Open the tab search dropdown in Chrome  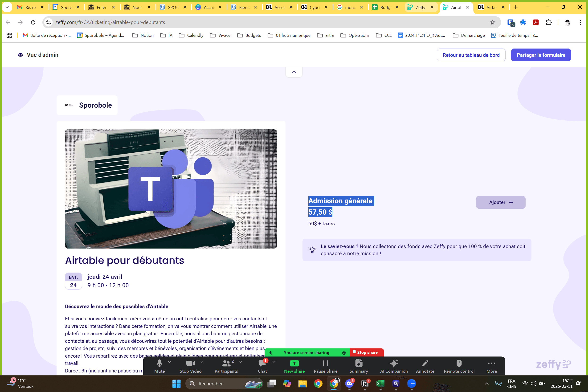(x=7, y=7)
